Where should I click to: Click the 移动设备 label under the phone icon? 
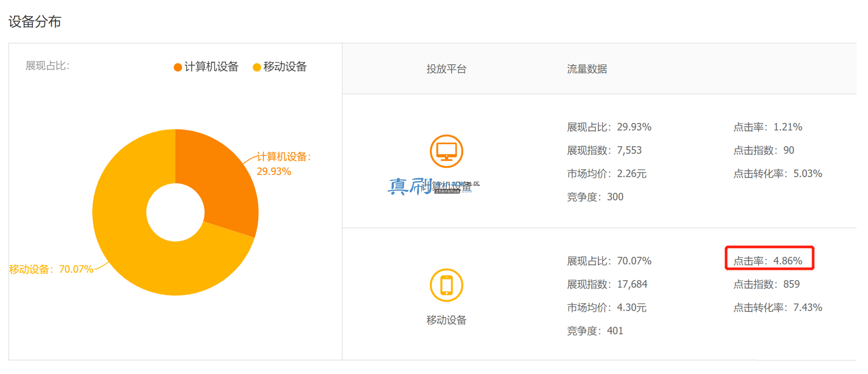click(x=446, y=320)
